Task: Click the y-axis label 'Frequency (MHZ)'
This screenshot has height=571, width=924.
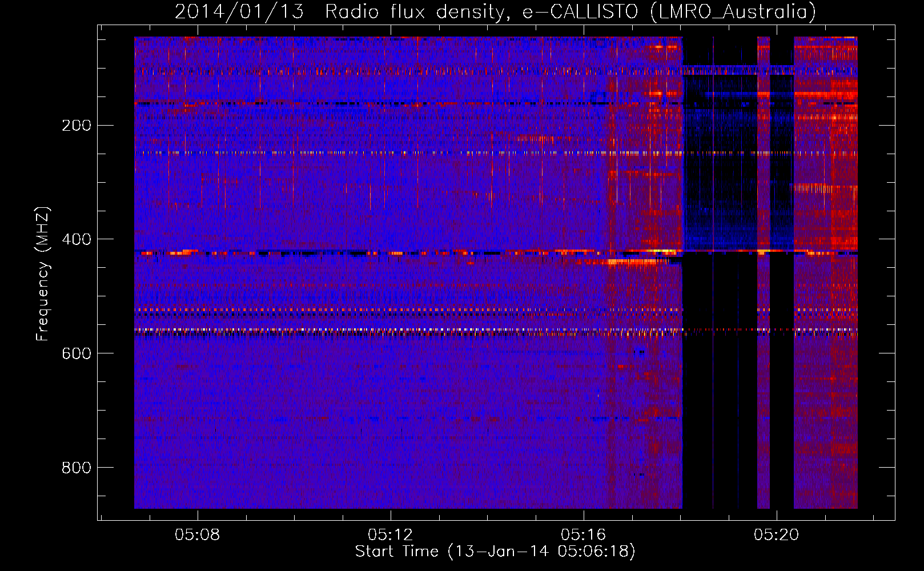Action: click(x=43, y=274)
